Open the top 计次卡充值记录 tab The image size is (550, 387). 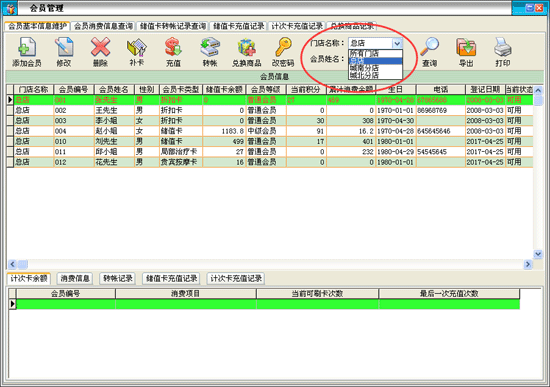pyautogui.click(x=297, y=26)
